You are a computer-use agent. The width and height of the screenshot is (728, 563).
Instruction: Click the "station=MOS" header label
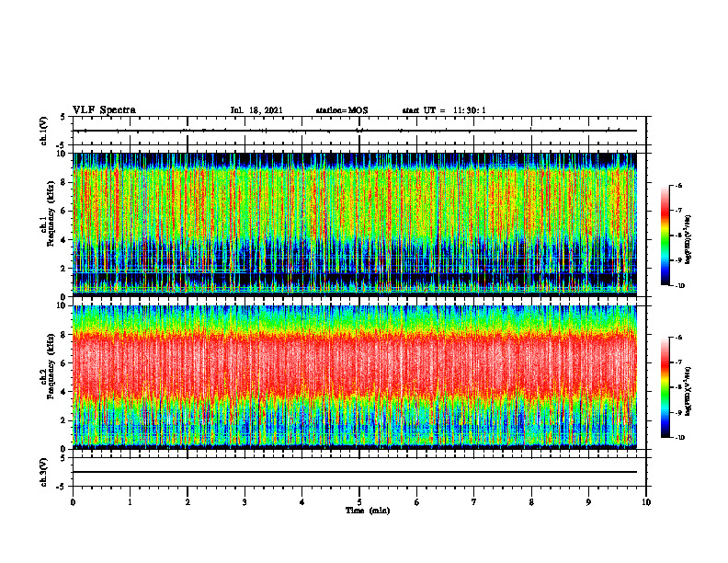click(342, 110)
